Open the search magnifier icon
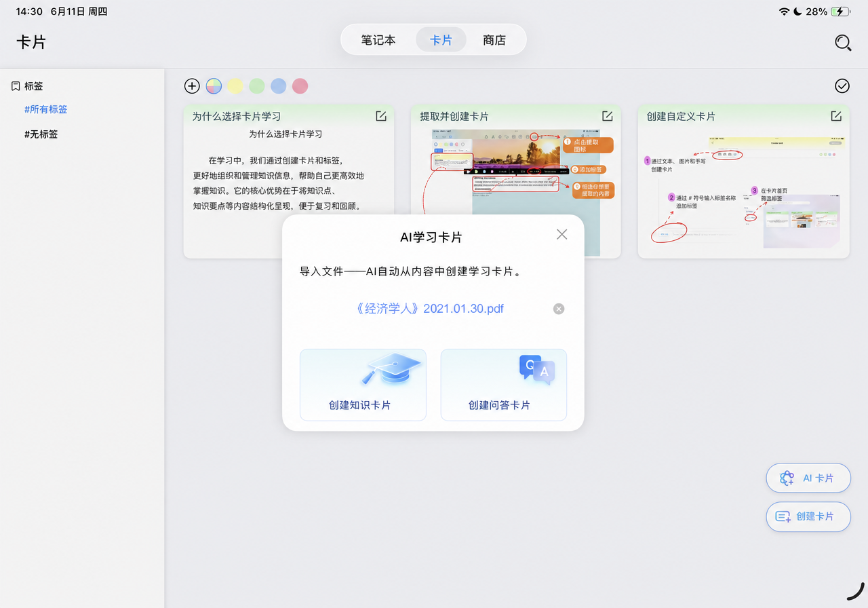The image size is (868, 608). (842, 43)
